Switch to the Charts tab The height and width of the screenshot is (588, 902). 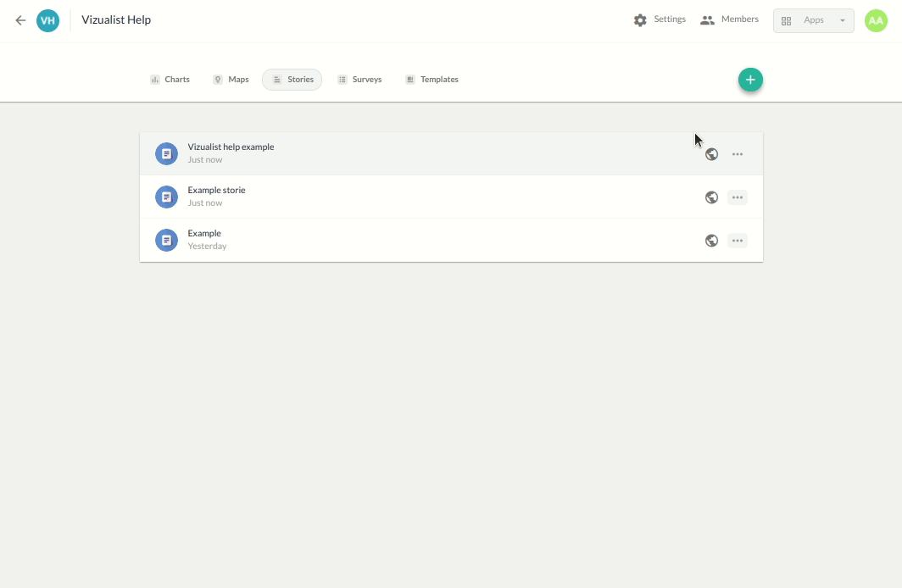pyautogui.click(x=170, y=80)
